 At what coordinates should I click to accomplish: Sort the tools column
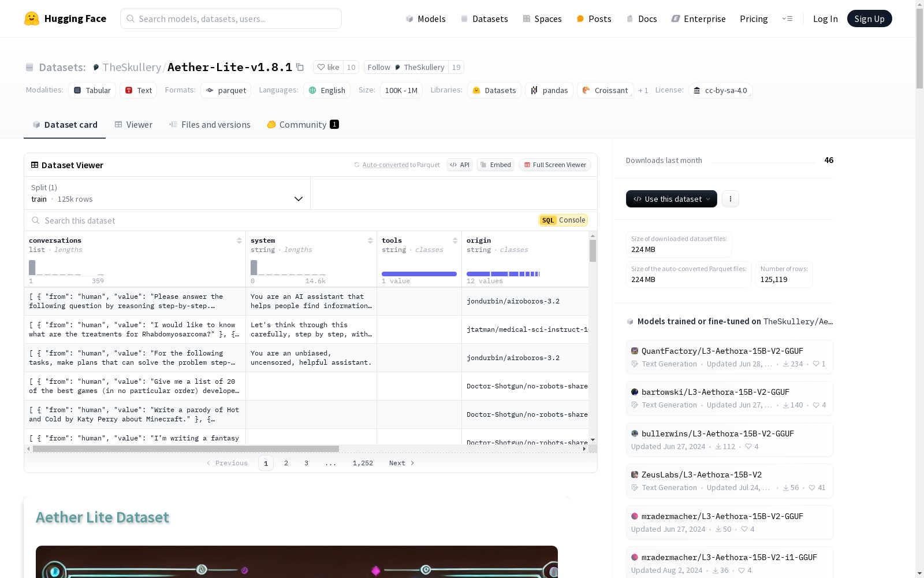pyautogui.click(x=455, y=240)
